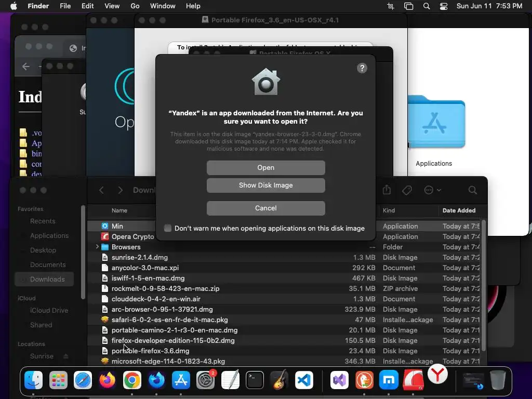532x399 pixels.
Task: Open Spotlight search in menu bar
Action: pos(427,6)
